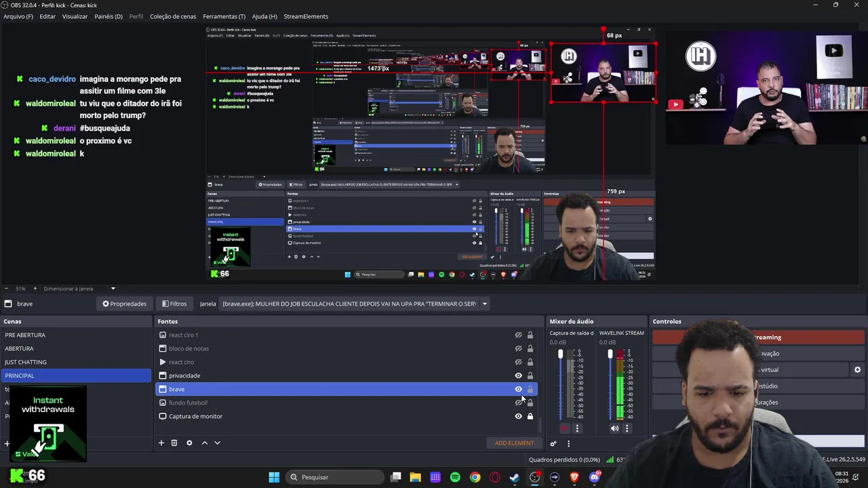Toggle lock on react ciro 1 source

(530, 335)
